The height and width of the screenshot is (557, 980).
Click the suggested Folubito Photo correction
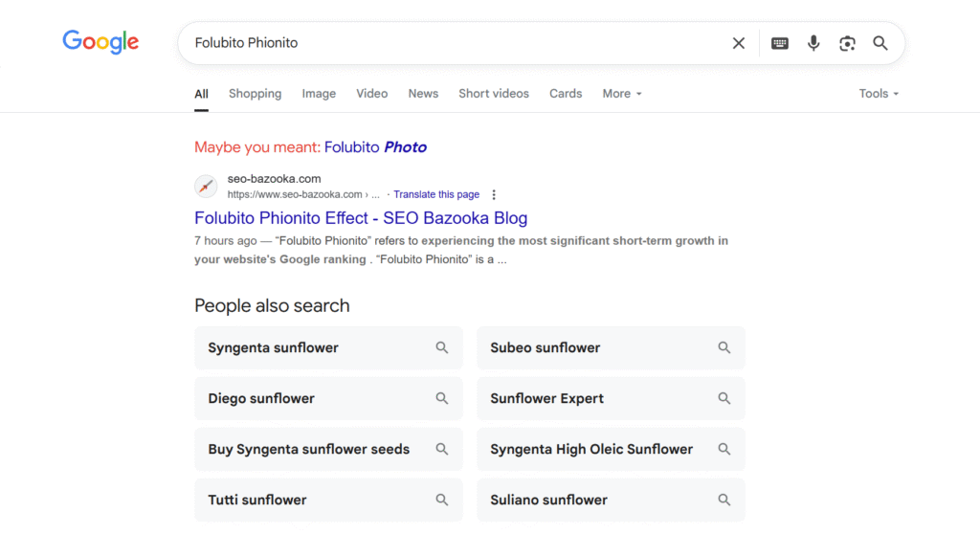click(x=375, y=147)
